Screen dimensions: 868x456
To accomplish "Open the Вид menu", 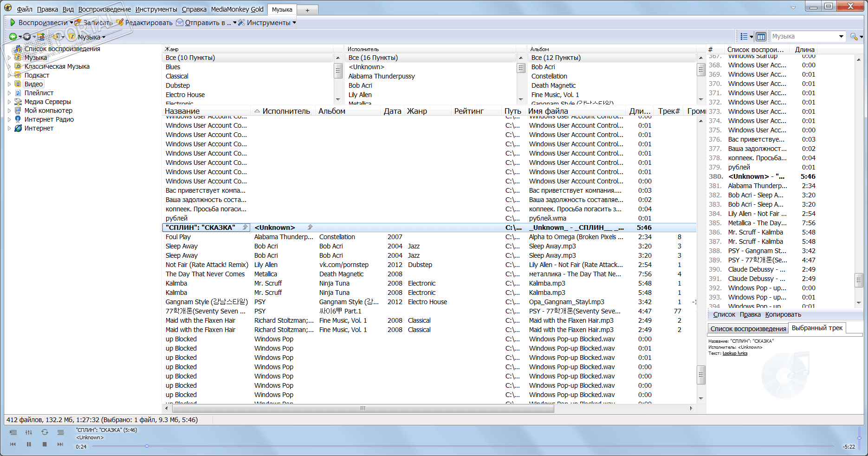I will [68, 9].
